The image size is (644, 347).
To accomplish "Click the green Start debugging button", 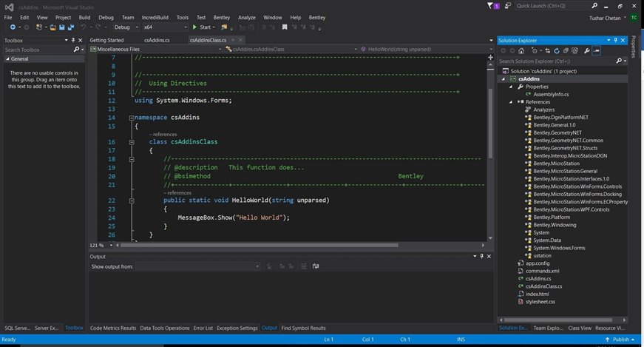I will pyautogui.click(x=204, y=27).
